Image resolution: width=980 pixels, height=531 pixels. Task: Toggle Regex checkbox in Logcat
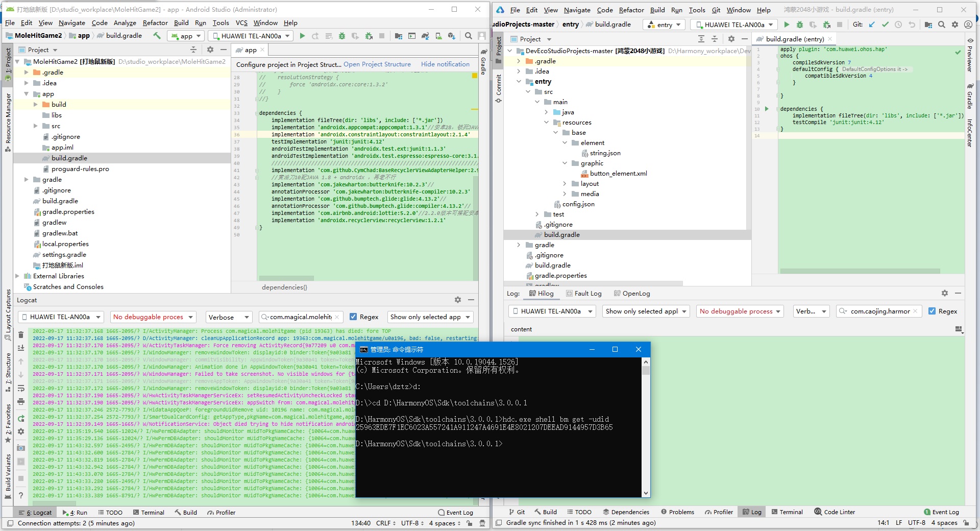[353, 317]
